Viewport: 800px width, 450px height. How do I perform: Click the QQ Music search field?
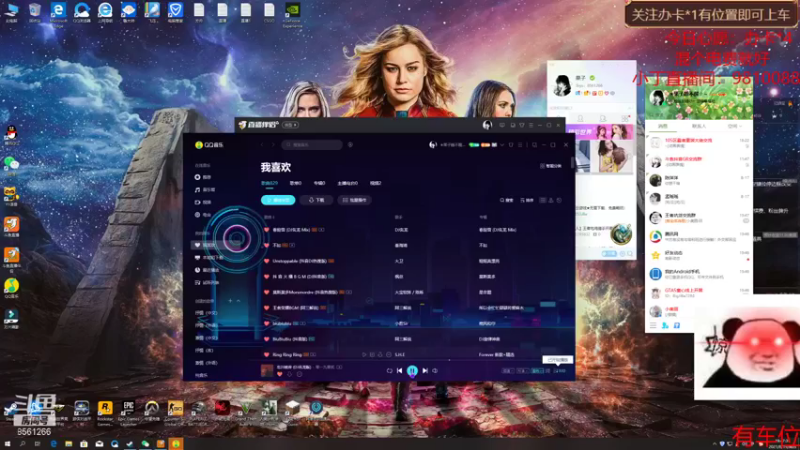click(x=312, y=145)
